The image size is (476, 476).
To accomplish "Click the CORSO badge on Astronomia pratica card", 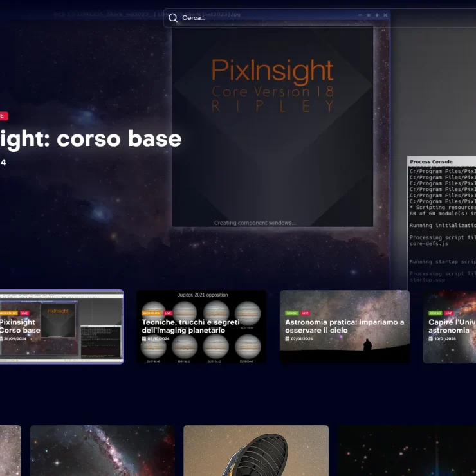I will (292, 313).
